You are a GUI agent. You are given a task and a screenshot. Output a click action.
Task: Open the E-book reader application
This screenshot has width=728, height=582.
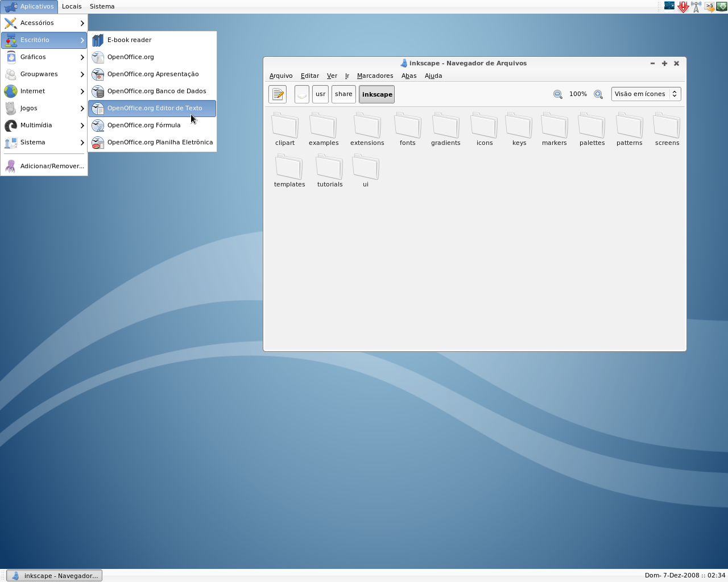(152, 40)
